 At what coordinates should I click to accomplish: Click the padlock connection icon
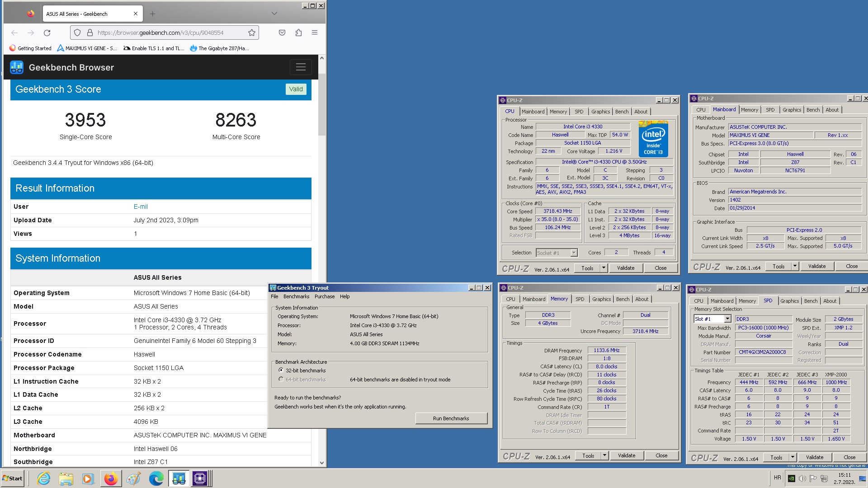click(90, 33)
